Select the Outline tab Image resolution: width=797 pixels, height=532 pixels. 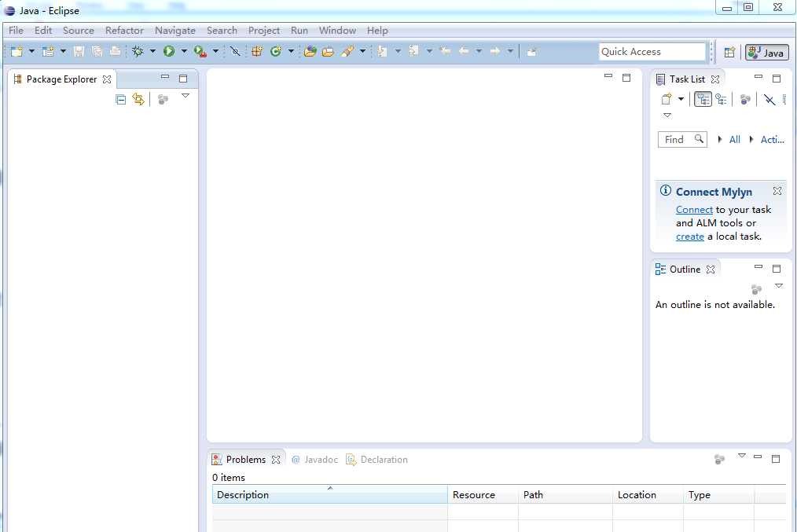(x=685, y=270)
